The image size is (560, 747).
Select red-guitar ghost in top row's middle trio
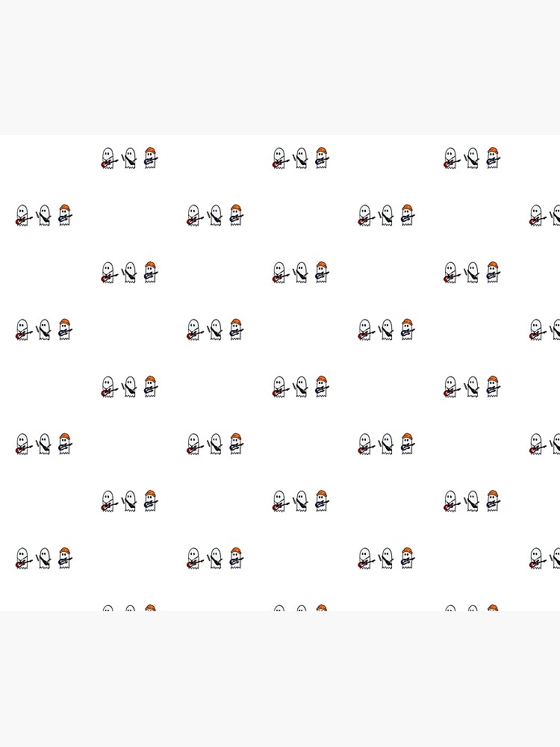point(280,158)
